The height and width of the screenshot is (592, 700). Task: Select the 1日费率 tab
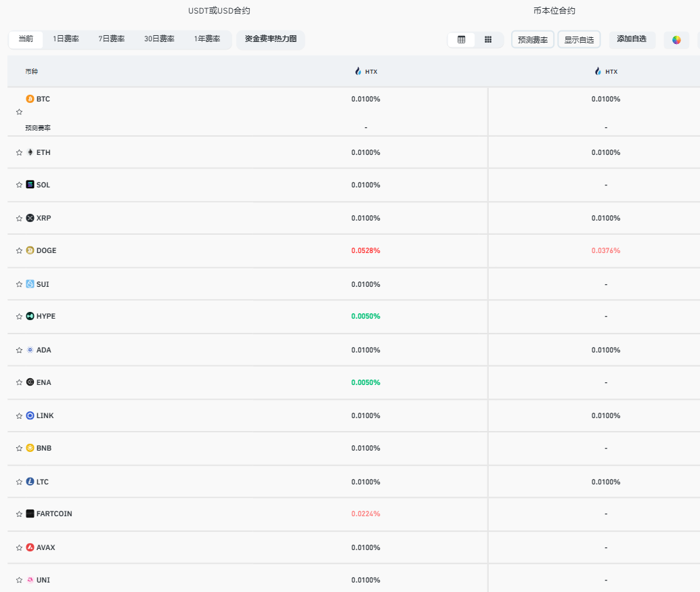tap(66, 39)
